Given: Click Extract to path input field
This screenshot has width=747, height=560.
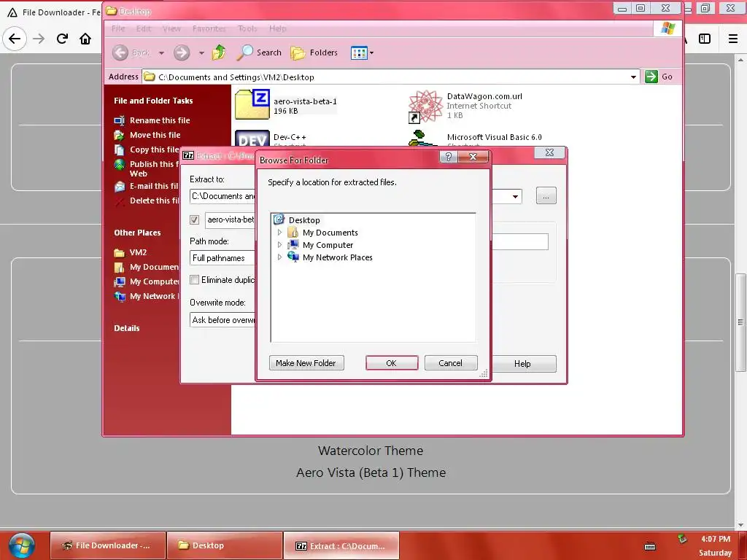Looking at the screenshot, I should (x=222, y=196).
